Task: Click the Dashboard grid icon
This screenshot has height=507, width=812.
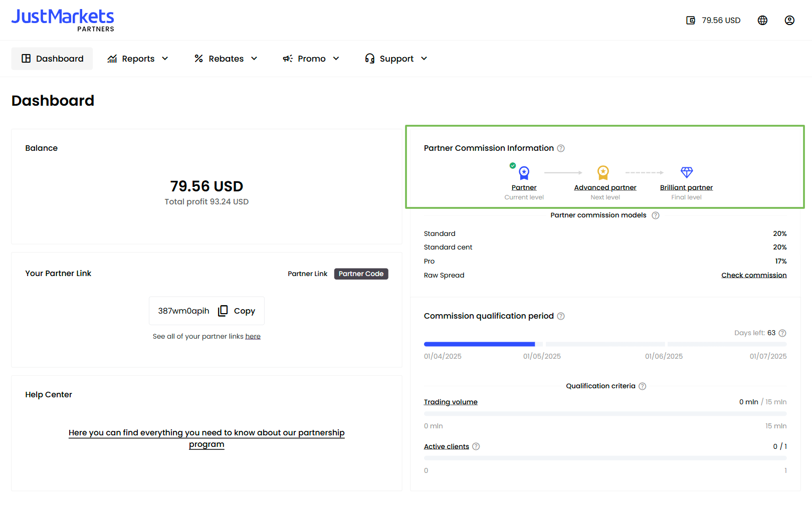Action: coord(26,59)
